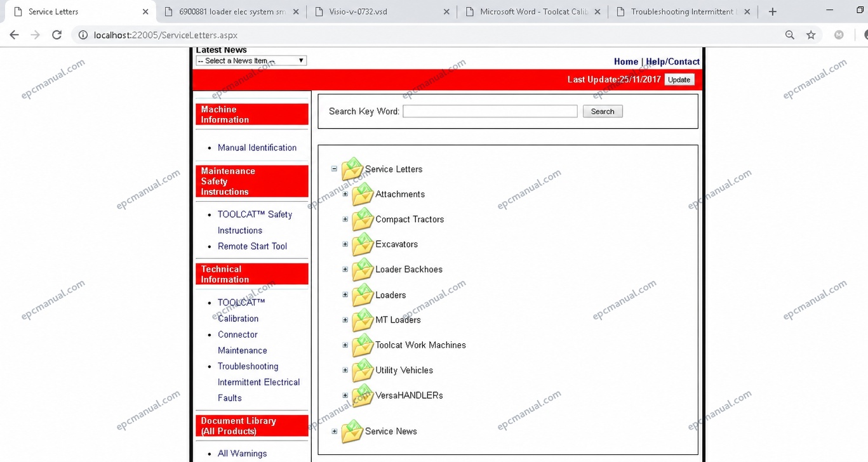Open a new browser tab with plus icon
Screen dimensions: 868x462
click(773, 11)
